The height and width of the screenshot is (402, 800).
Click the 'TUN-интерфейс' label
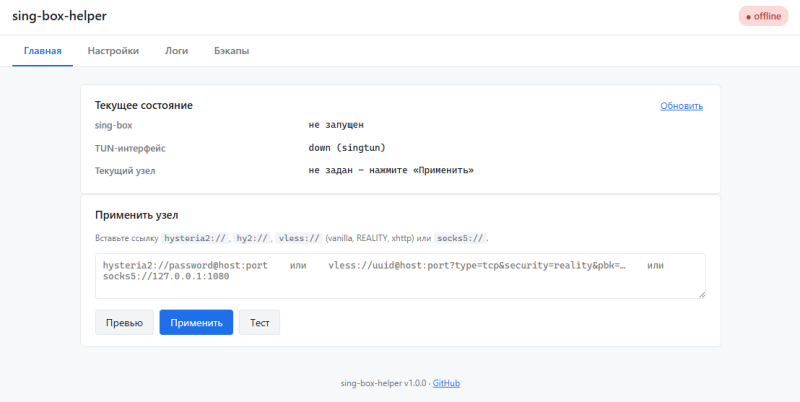[130, 148]
